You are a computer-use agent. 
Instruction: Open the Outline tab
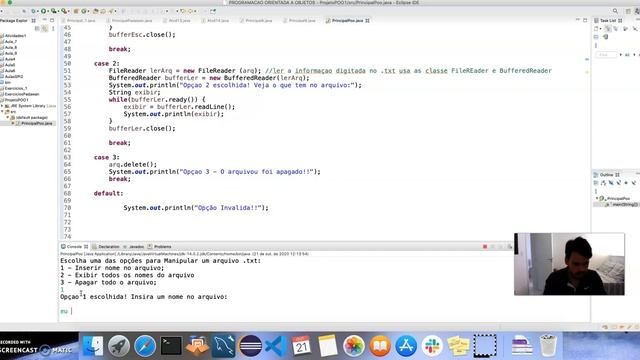[606, 175]
